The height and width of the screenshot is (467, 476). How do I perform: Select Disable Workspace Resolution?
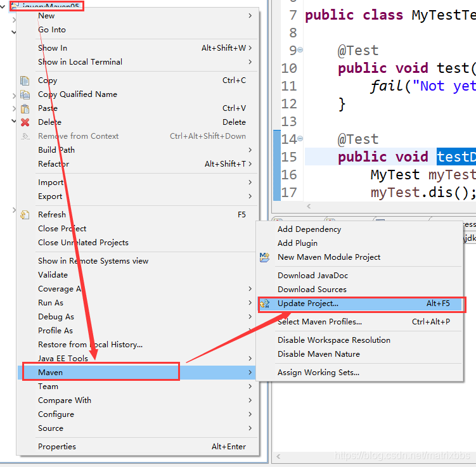[x=360, y=340]
